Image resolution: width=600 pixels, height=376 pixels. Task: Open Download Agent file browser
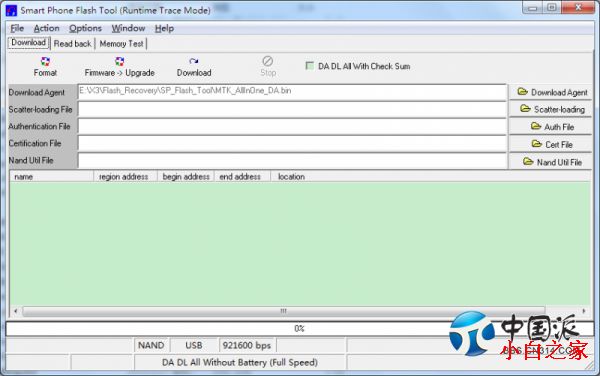coord(551,92)
